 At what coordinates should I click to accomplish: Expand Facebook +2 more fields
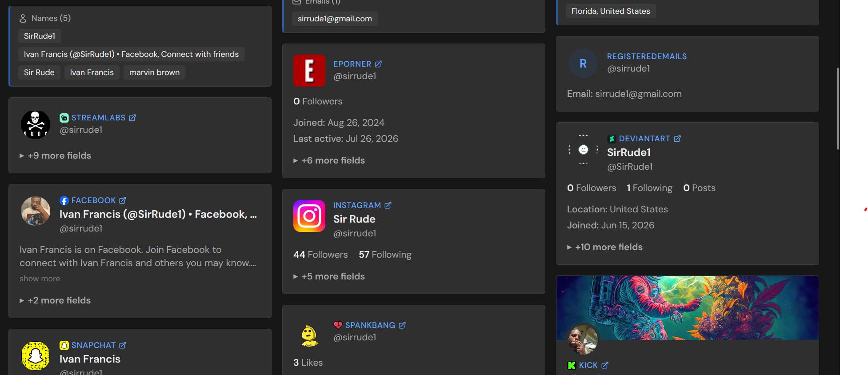coord(55,300)
